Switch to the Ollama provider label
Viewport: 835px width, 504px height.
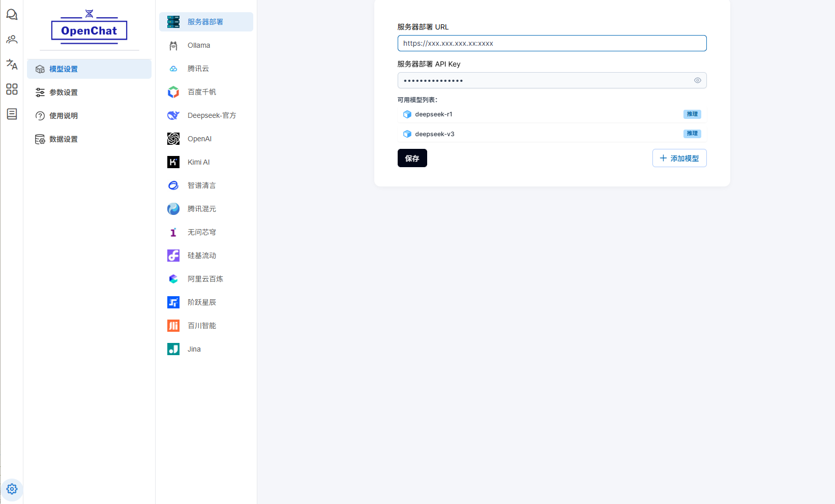pos(199,45)
